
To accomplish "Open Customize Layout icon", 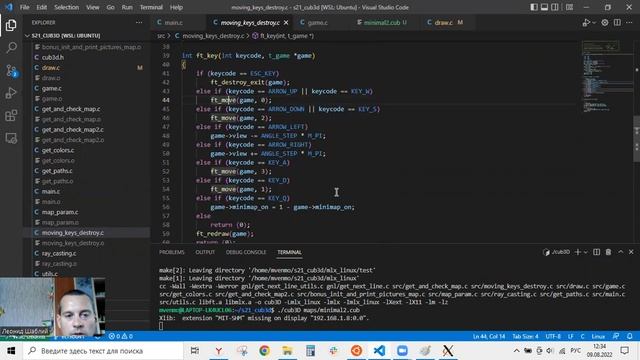I will tap(569, 7).
